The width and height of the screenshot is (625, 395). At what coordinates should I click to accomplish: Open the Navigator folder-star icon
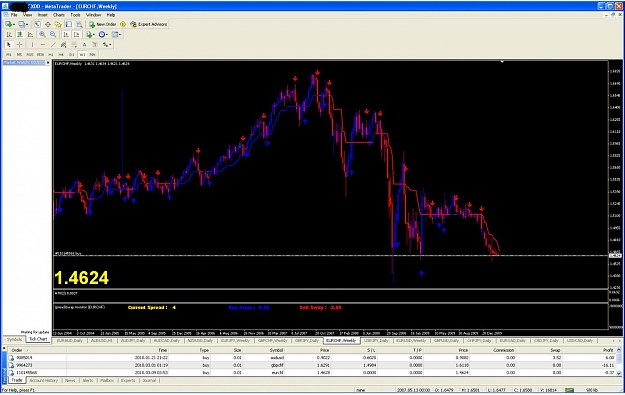point(58,24)
